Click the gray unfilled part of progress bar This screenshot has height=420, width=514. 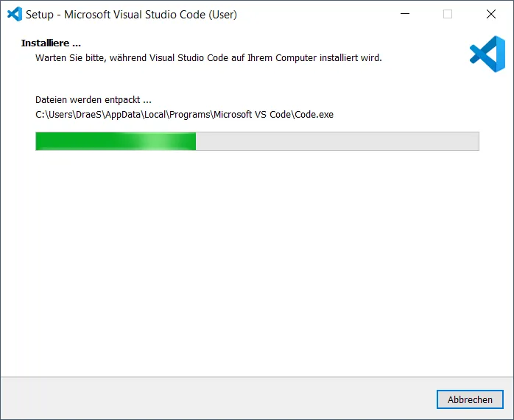coord(337,141)
